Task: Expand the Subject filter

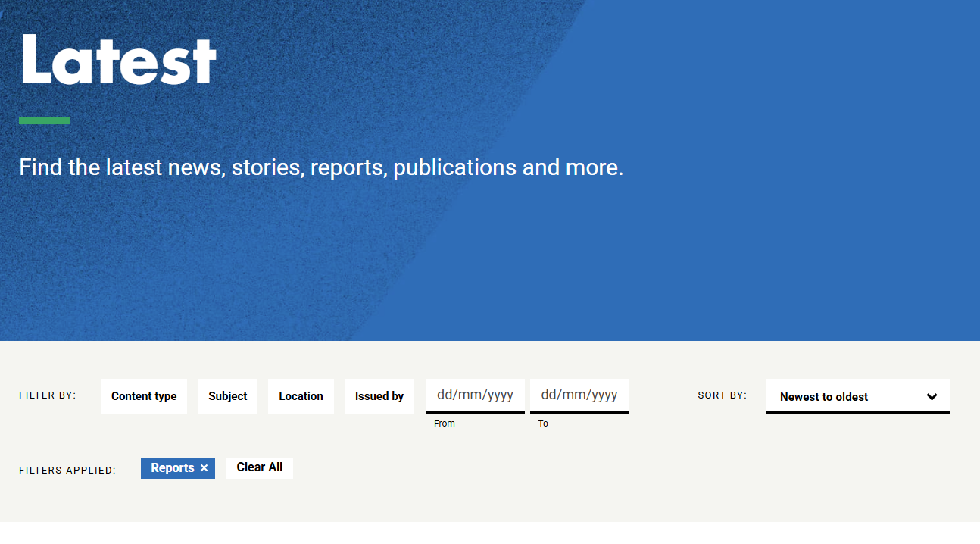Action: point(228,396)
